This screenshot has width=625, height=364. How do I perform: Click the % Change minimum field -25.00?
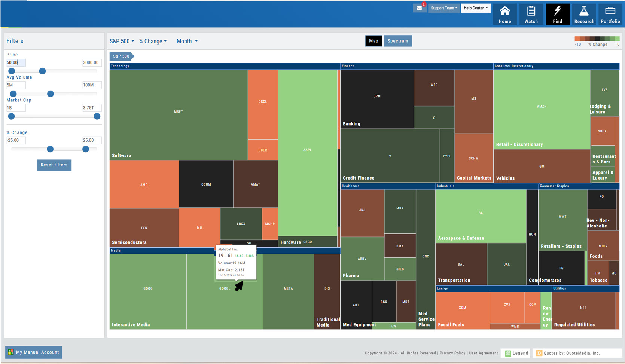(16, 140)
